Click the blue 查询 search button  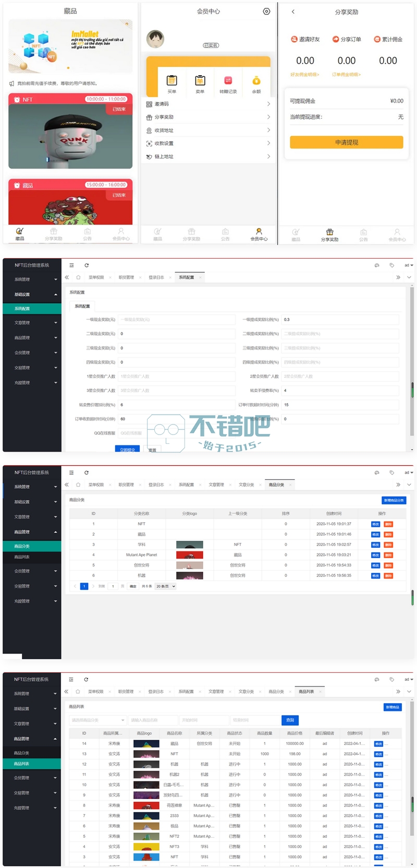point(290,720)
